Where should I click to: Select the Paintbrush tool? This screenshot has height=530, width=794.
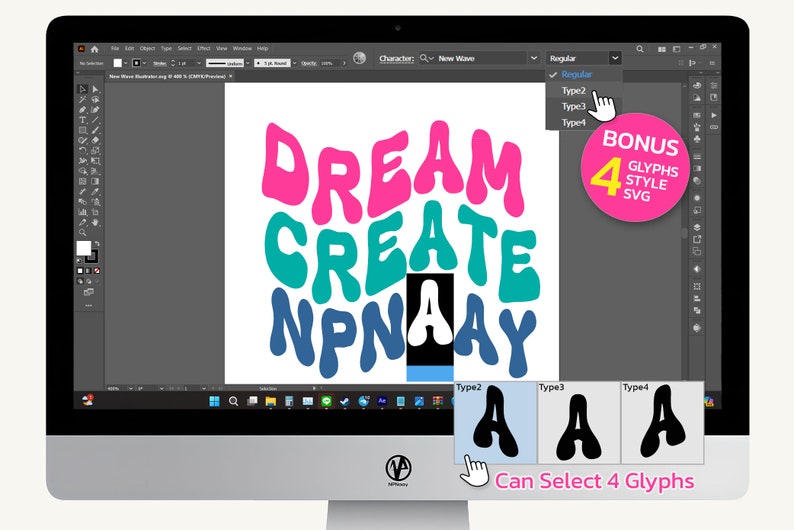pos(95,130)
